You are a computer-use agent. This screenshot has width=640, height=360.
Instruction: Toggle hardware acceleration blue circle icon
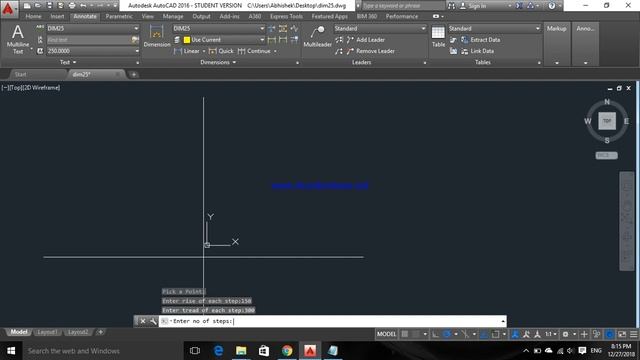pyautogui.click(x=609, y=334)
